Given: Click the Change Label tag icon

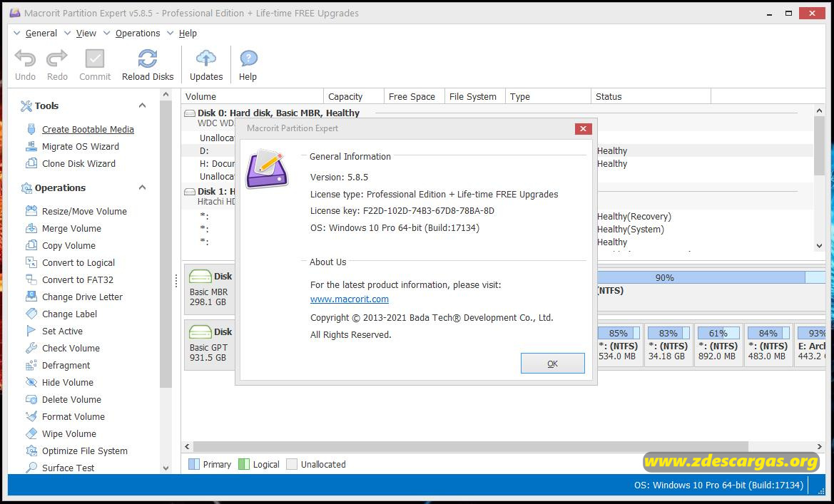Looking at the screenshot, I should pos(32,314).
